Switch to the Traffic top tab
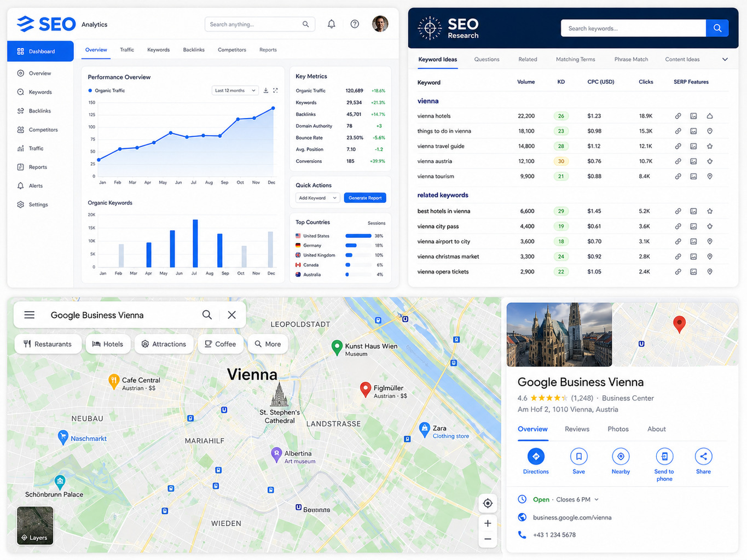 tap(127, 50)
